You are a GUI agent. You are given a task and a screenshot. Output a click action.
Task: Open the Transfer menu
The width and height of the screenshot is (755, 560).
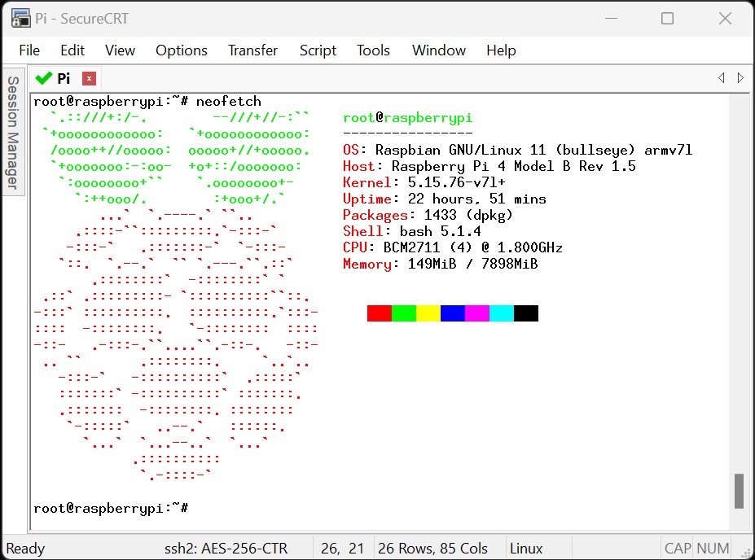252,50
